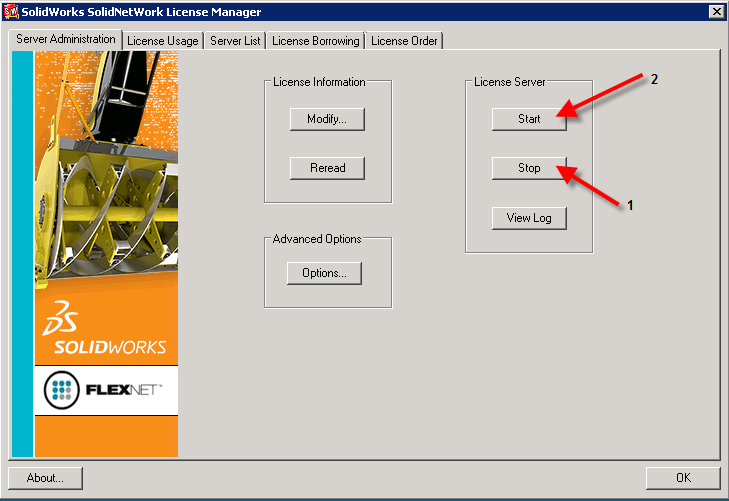Stop the license server
Viewport: 729px width, 501px height.
point(529,168)
